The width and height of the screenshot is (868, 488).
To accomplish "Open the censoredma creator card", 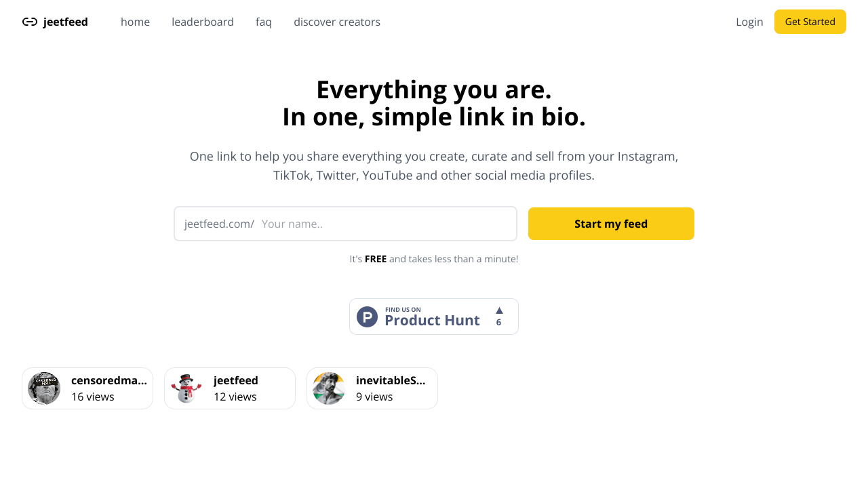I will click(87, 388).
